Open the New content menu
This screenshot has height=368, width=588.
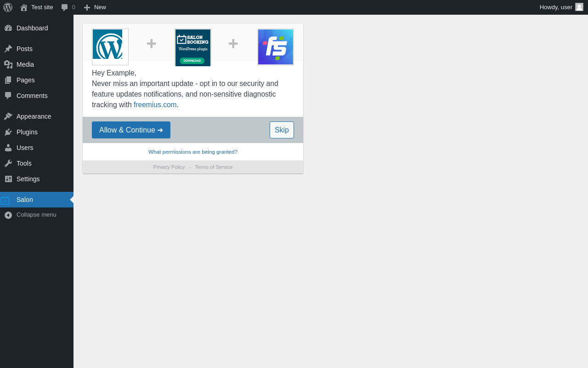pyautogui.click(x=100, y=7)
